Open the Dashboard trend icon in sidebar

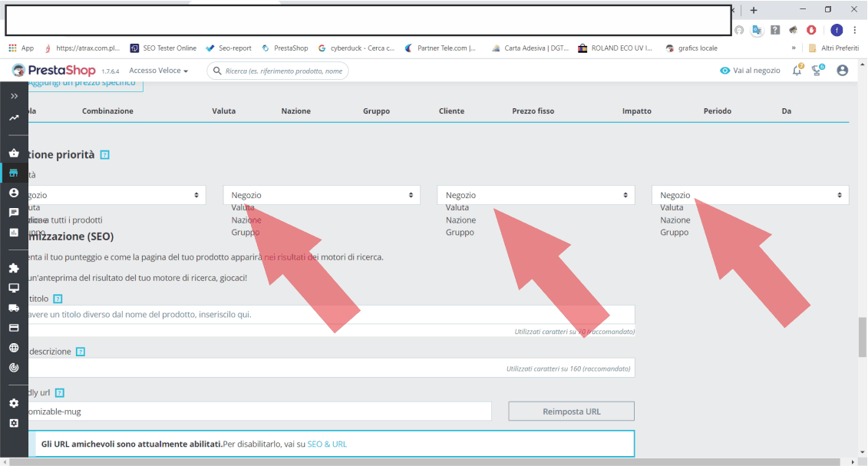point(14,118)
